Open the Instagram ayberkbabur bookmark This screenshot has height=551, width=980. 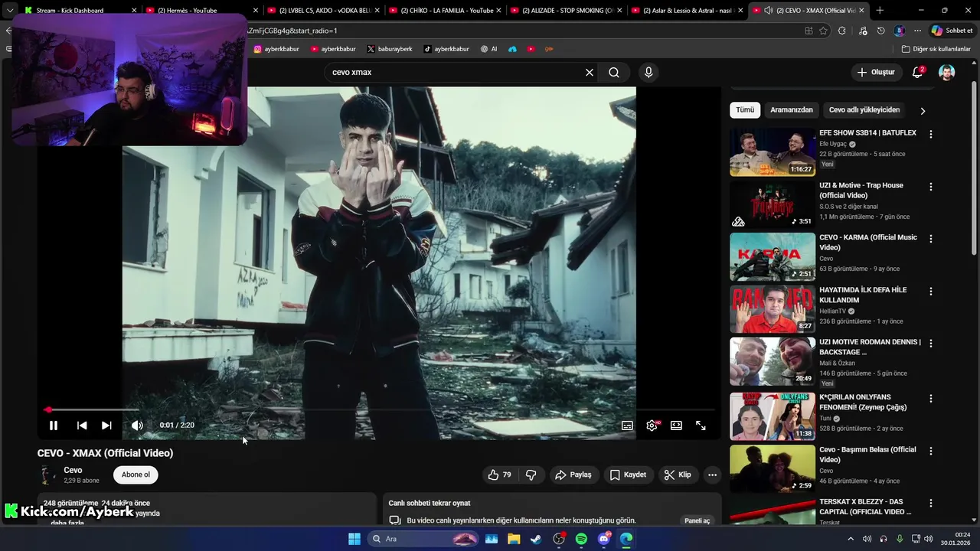coord(276,49)
